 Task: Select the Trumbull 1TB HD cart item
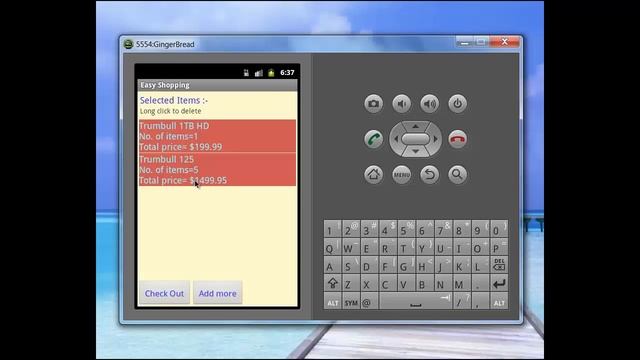click(217, 136)
